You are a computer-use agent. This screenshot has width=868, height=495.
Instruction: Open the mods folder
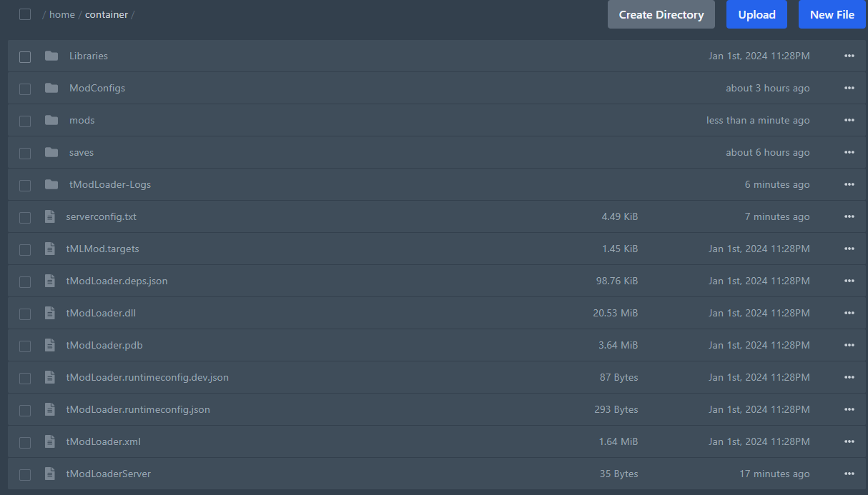click(82, 120)
